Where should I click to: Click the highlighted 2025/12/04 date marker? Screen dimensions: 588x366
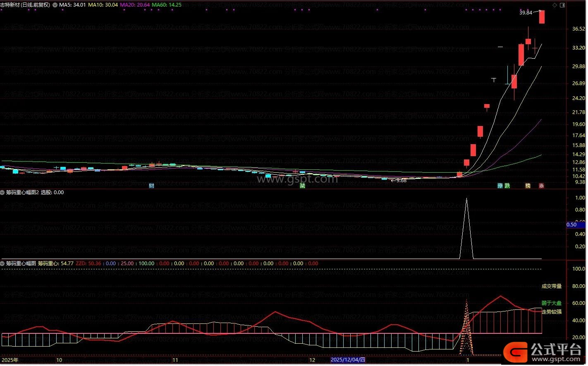(x=348, y=360)
